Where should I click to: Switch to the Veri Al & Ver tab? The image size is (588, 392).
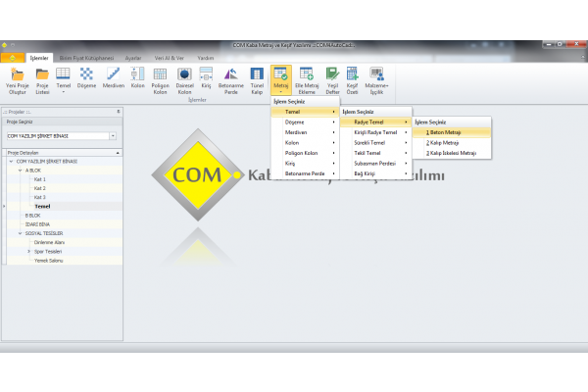coord(170,58)
